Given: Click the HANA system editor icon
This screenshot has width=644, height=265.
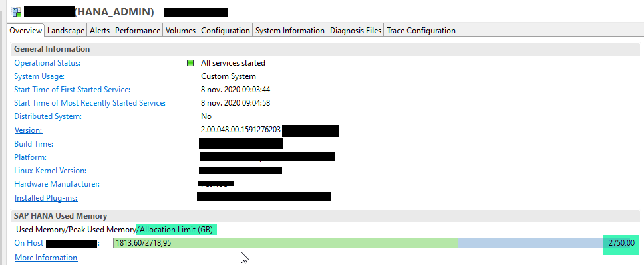Looking at the screenshot, I should tap(15, 11).
